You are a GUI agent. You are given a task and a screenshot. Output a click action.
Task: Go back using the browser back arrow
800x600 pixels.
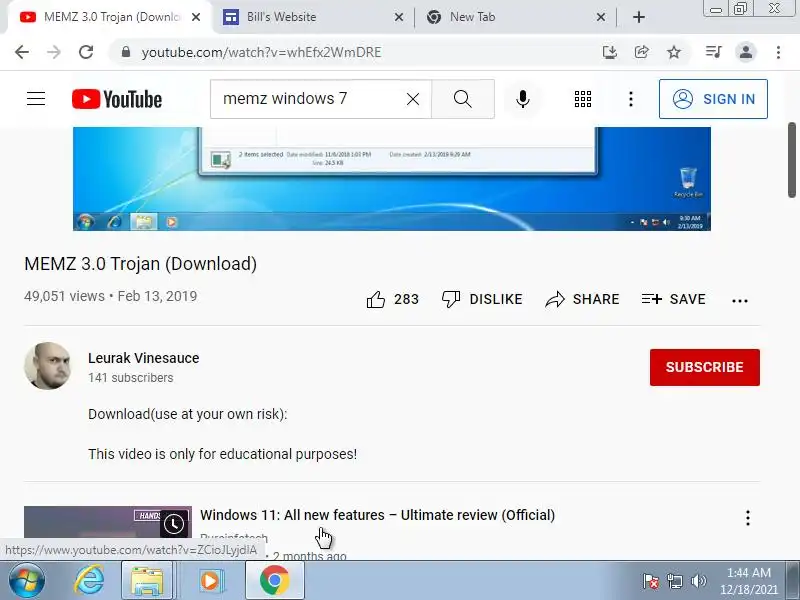(x=22, y=52)
